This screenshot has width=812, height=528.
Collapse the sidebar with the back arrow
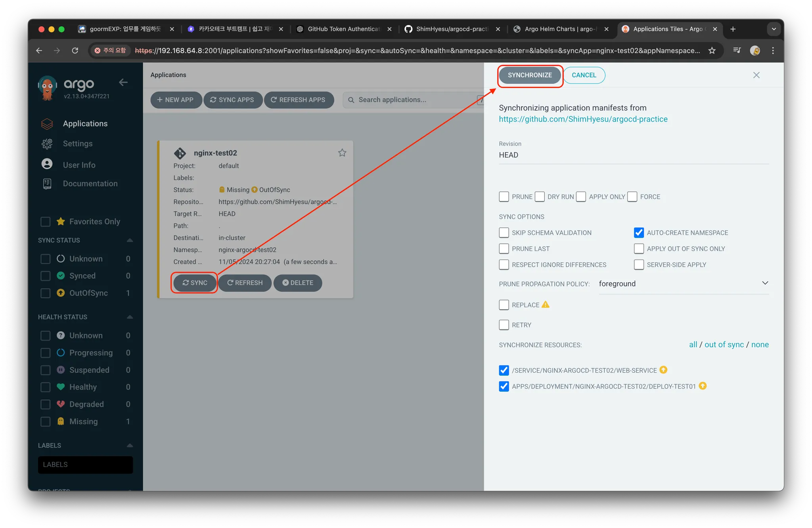[x=123, y=82]
